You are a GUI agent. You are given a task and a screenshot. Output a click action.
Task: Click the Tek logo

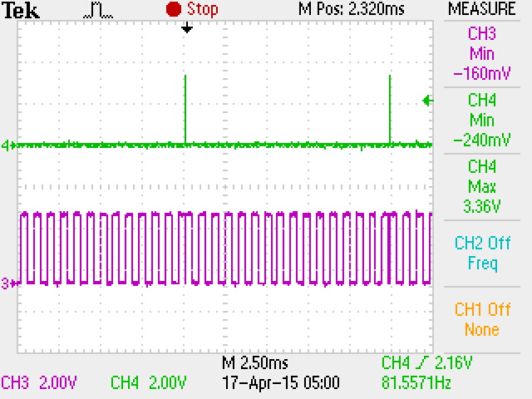[21, 10]
